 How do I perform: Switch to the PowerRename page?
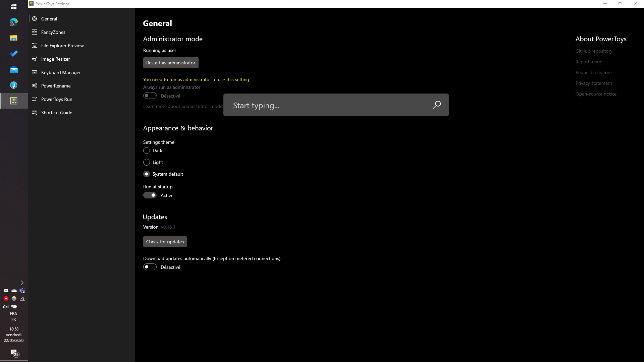(x=82, y=86)
